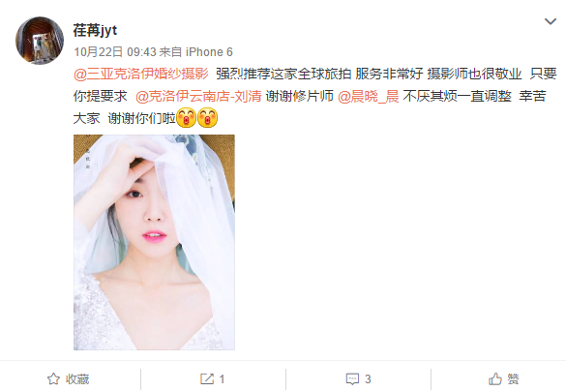Click the 收藏 label to bookmark the post

[x=77, y=379]
